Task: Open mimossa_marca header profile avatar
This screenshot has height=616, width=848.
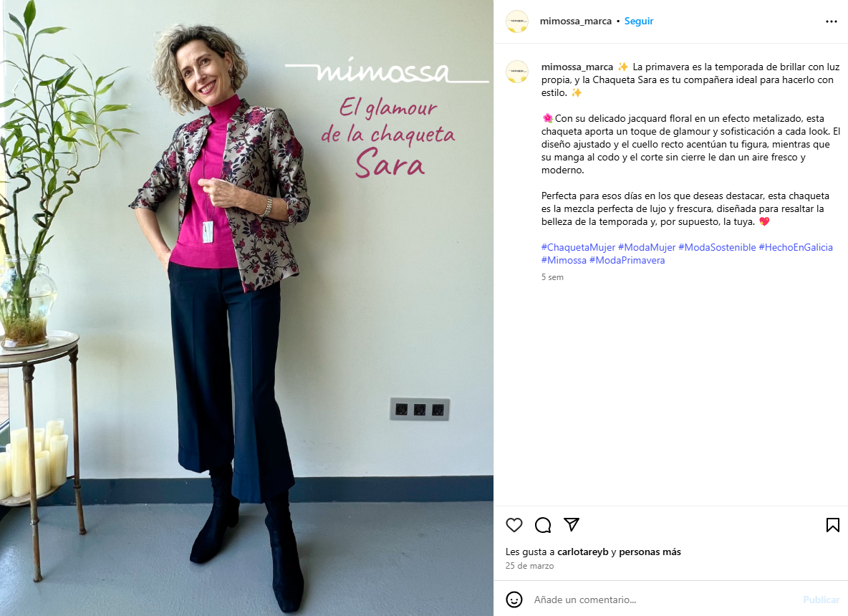Action: tap(517, 21)
